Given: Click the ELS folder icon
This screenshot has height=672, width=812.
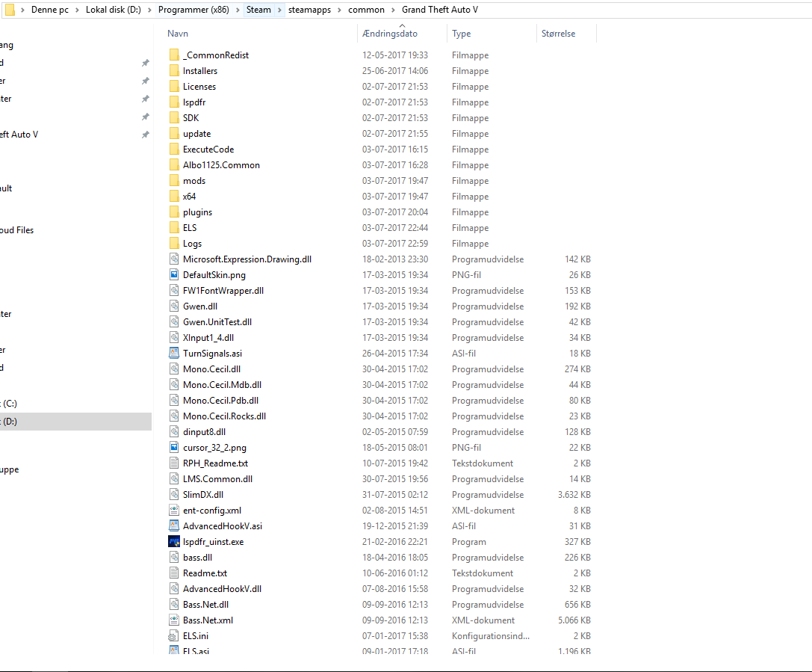Looking at the screenshot, I should click(x=175, y=227).
